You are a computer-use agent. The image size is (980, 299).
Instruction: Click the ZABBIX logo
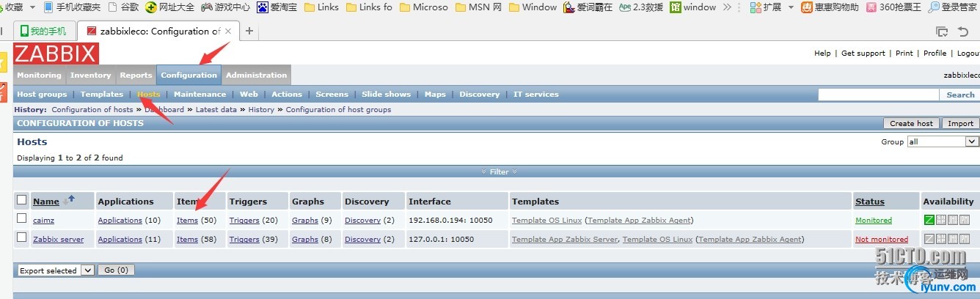(x=56, y=53)
